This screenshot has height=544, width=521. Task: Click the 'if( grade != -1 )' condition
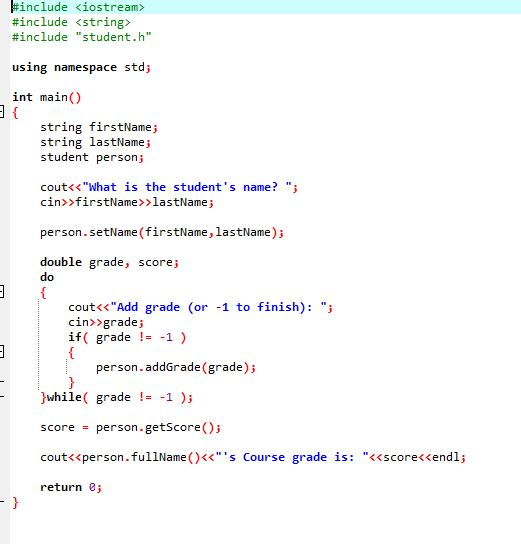click(x=127, y=337)
